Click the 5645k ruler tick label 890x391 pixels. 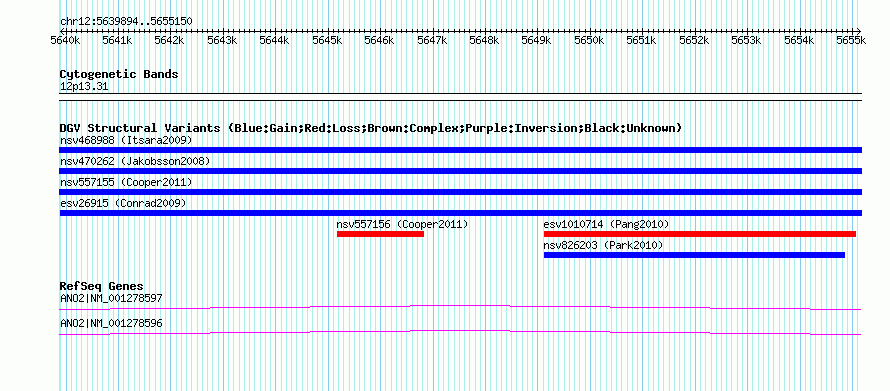point(328,40)
